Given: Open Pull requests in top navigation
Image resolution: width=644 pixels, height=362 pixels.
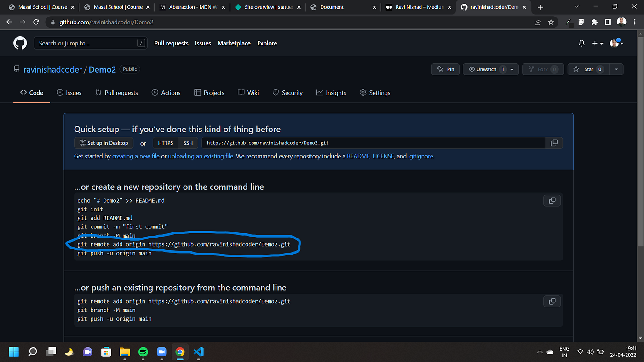Looking at the screenshot, I should tap(171, 43).
